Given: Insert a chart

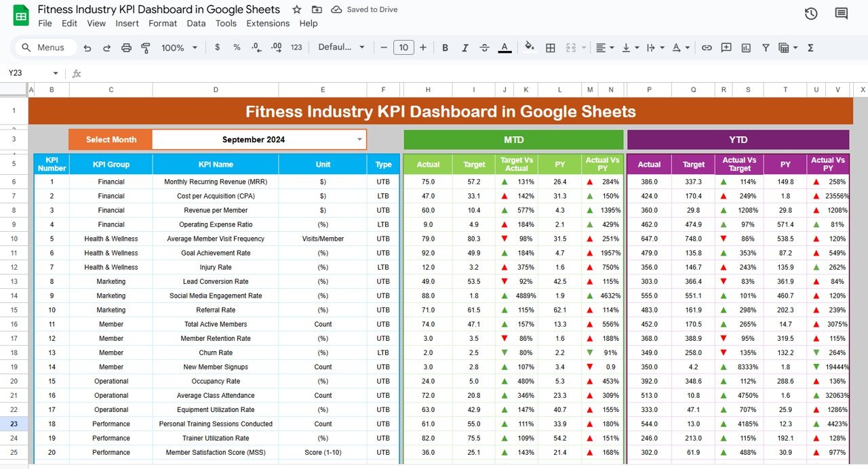Looking at the screenshot, I should [746, 47].
